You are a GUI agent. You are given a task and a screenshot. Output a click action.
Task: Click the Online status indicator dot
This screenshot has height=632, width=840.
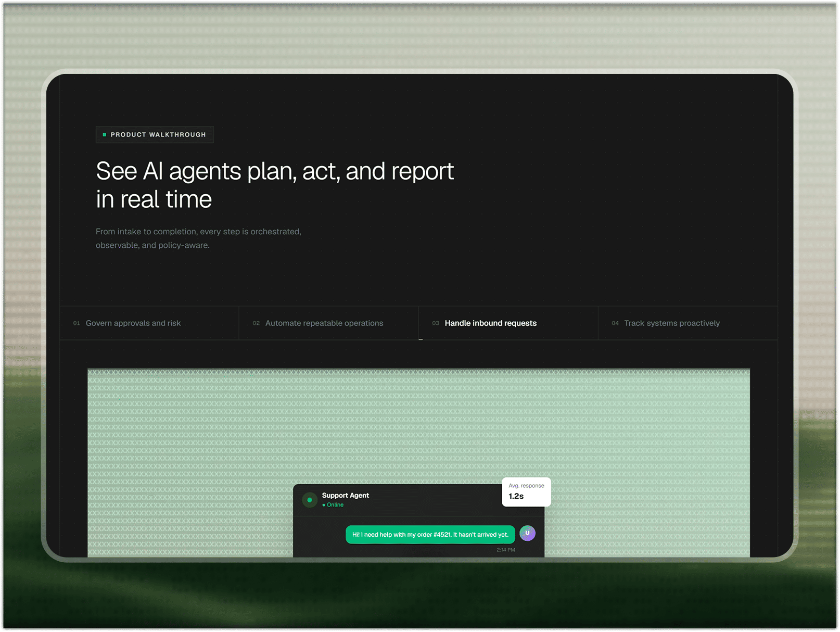pyautogui.click(x=324, y=505)
